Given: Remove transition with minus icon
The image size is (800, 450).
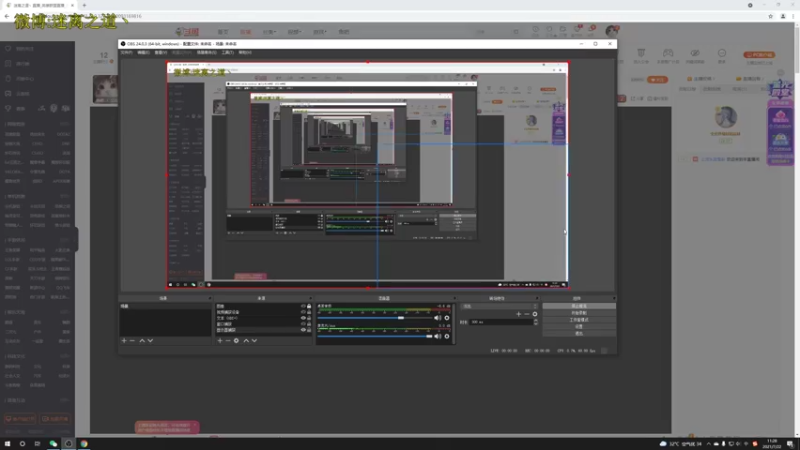Looking at the screenshot, I should pyautogui.click(x=527, y=314).
